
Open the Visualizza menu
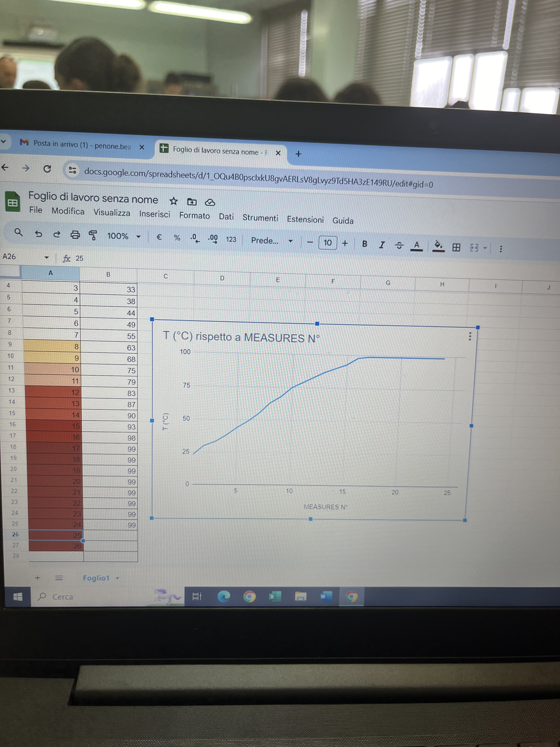[112, 213]
